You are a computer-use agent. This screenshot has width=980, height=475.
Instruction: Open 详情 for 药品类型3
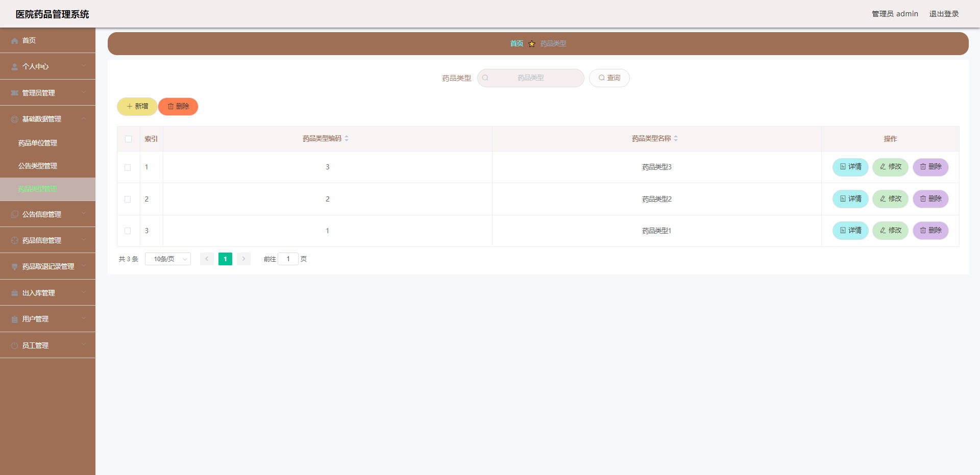(x=850, y=167)
